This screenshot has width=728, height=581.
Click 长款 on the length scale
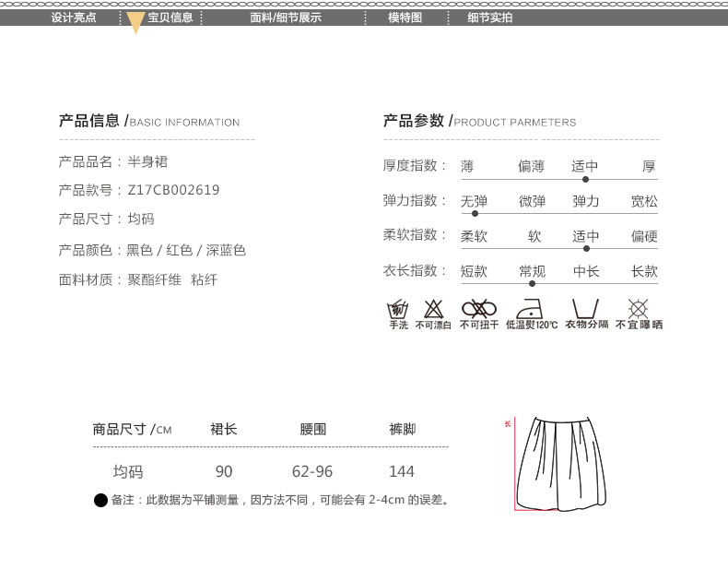click(x=644, y=271)
